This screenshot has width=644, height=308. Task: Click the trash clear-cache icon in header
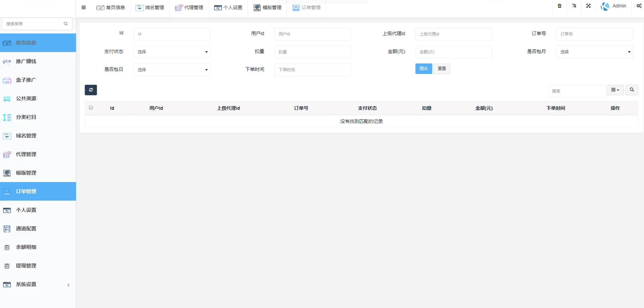point(559,6)
